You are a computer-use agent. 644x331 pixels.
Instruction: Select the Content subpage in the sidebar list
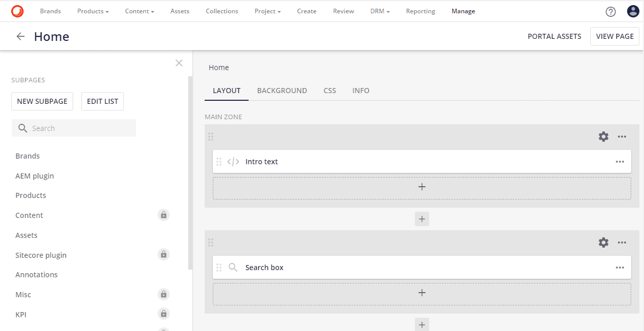point(29,215)
